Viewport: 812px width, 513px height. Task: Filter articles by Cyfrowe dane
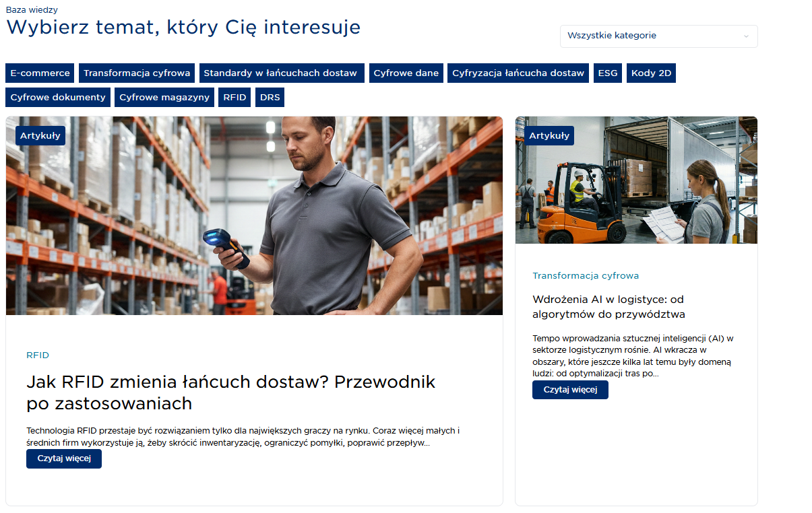(406, 73)
